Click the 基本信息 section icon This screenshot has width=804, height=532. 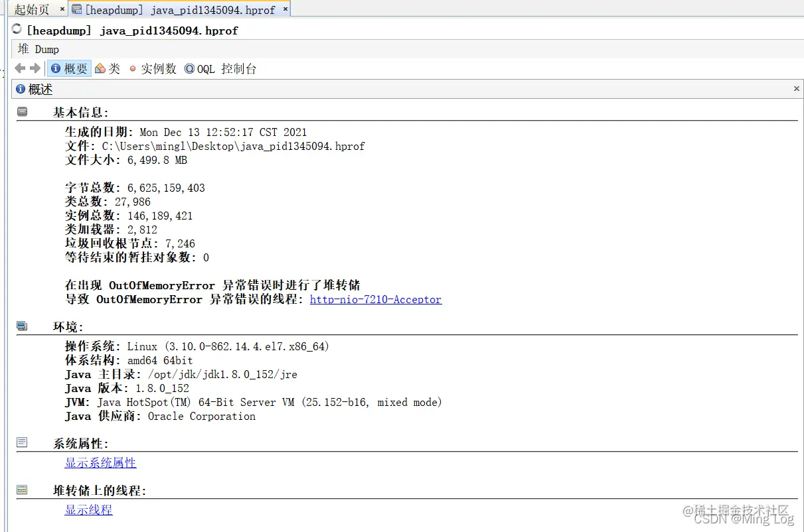pos(23,112)
